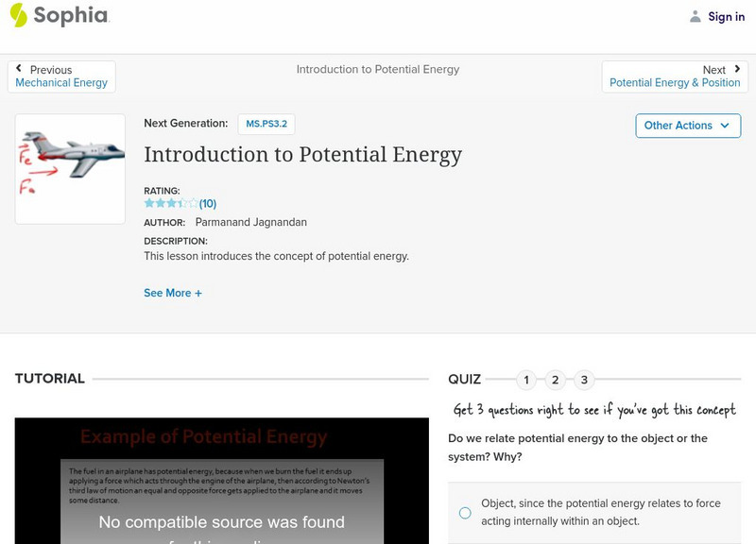Click the Previous left arrow icon
The width and height of the screenshot is (756, 544).
pyautogui.click(x=19, y=69)
